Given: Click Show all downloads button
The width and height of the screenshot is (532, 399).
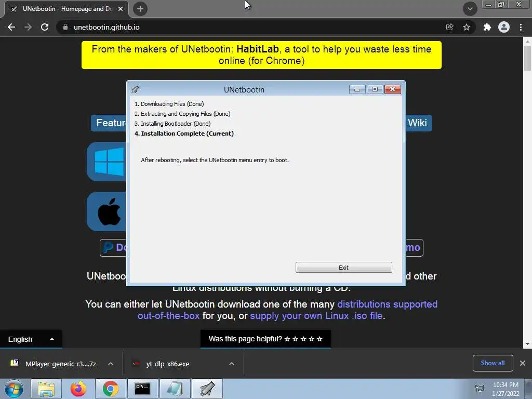Looking at the screenshot, I should click(493, 363).
